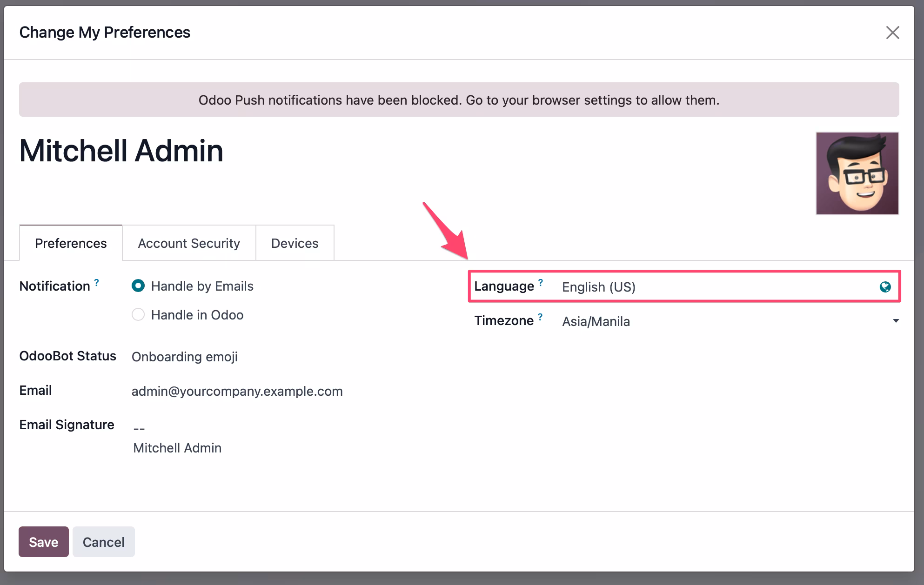
Task: Click Mitchell Admin avatar picture
Action: point(857,173)
